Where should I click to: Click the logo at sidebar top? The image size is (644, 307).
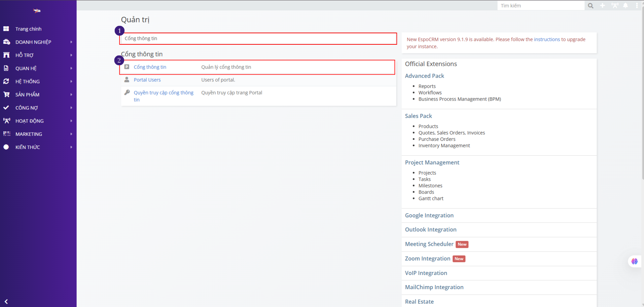point(37,11)
